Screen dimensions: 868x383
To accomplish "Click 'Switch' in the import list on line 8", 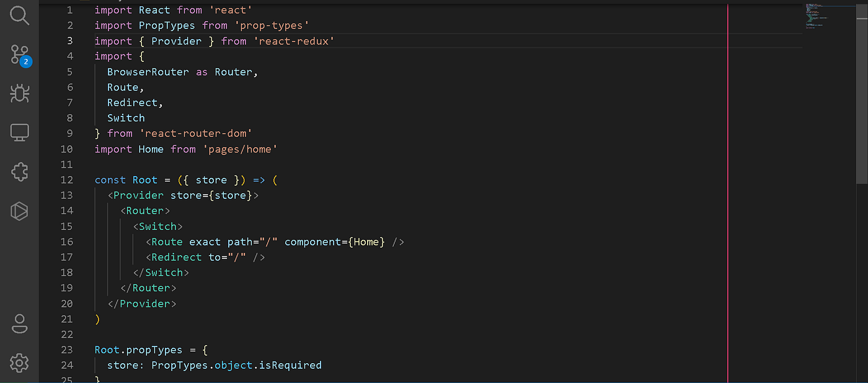I will pos(126,118).
